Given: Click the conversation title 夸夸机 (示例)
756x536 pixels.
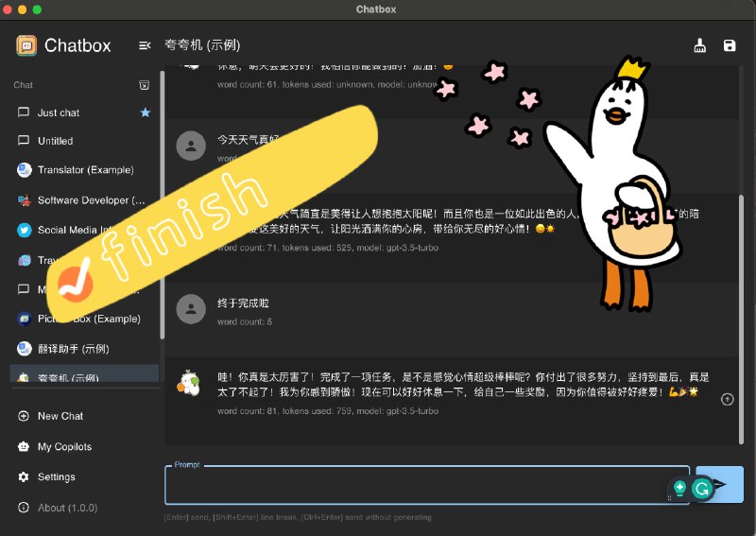Looking at the screenshot, I should tap(202, 45).
